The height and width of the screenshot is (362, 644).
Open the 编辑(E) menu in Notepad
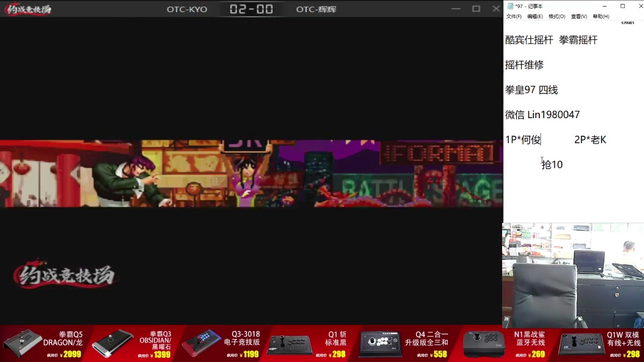[535, 17]
